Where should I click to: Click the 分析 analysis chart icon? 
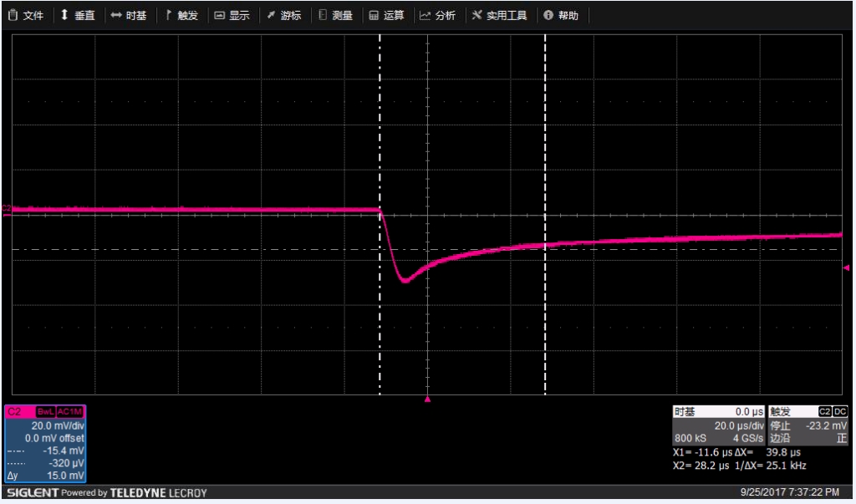pos(425,15)
